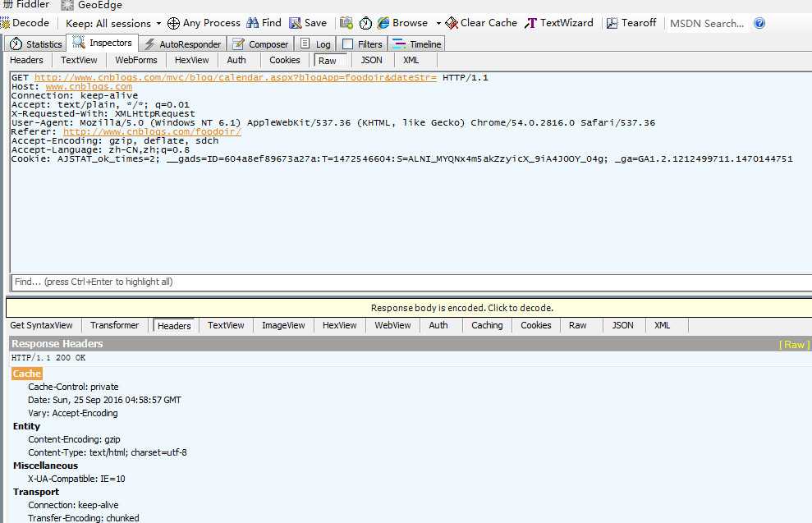Viewport: 812px width, 523px height.
Task: Select response Auth tab
Action: 438,325
